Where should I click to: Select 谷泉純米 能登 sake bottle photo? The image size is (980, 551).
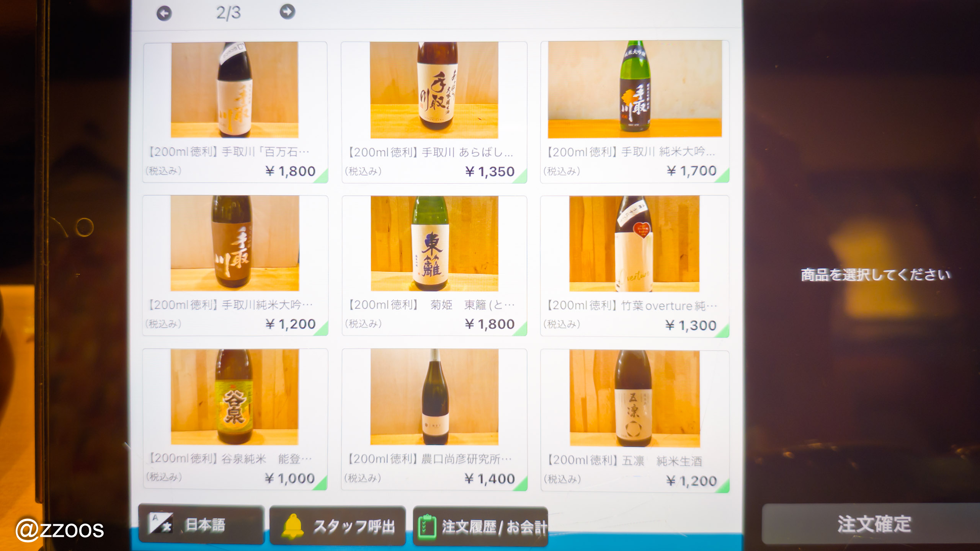point(234,397)
